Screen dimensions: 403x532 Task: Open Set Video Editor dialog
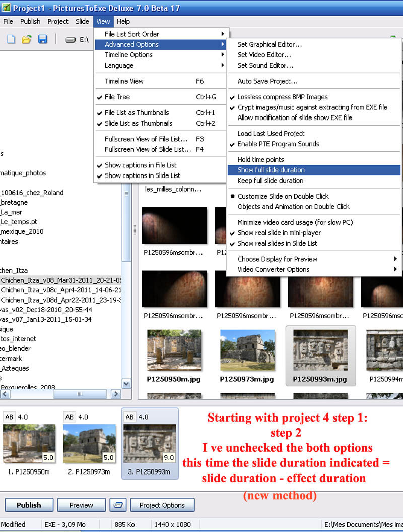click(314, 55)
